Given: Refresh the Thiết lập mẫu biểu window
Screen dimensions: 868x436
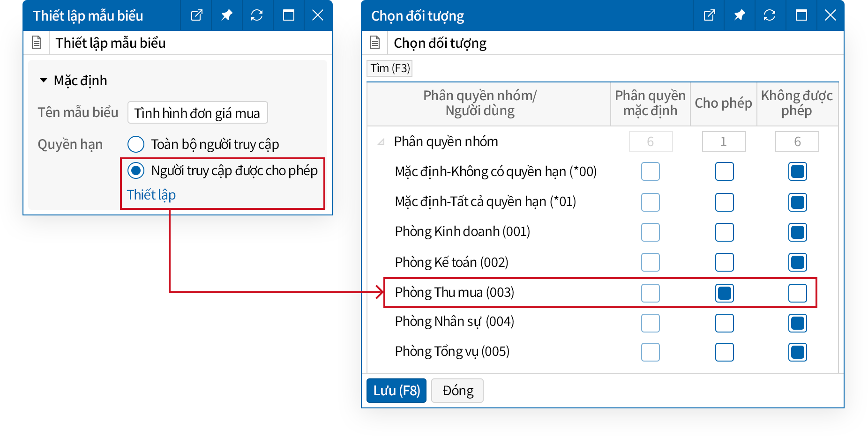Looking at the screenshot, I should (x=257, y=15).
